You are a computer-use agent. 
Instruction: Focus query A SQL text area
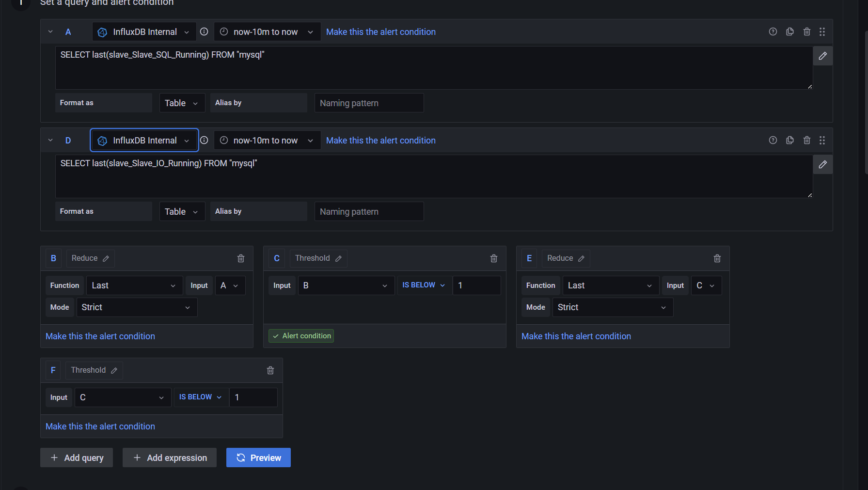coord(434,68)
